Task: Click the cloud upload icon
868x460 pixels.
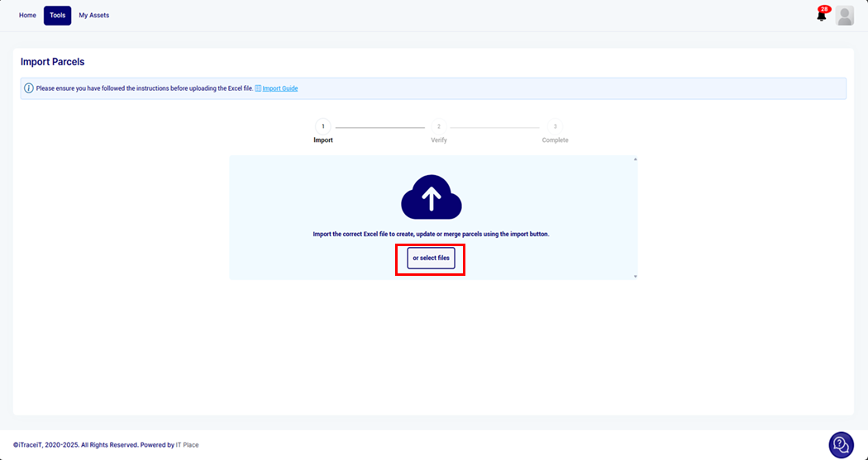Action: point(431,197)
